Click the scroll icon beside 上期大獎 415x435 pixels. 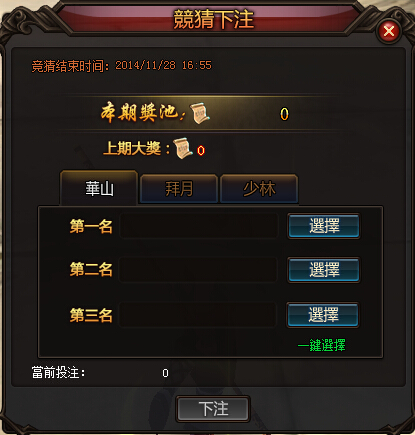coord(183,148)
